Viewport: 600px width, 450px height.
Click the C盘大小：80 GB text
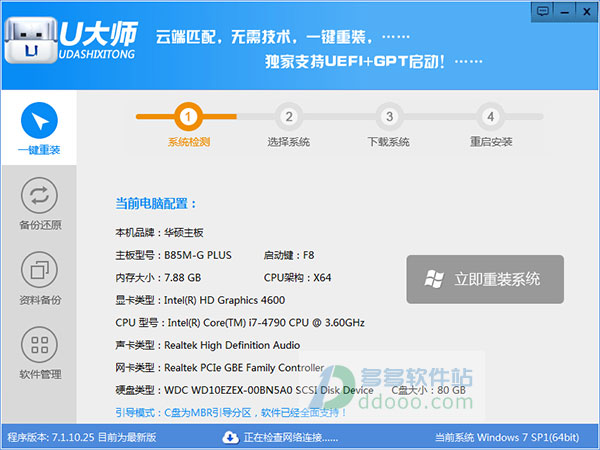(x=429, y=390)
